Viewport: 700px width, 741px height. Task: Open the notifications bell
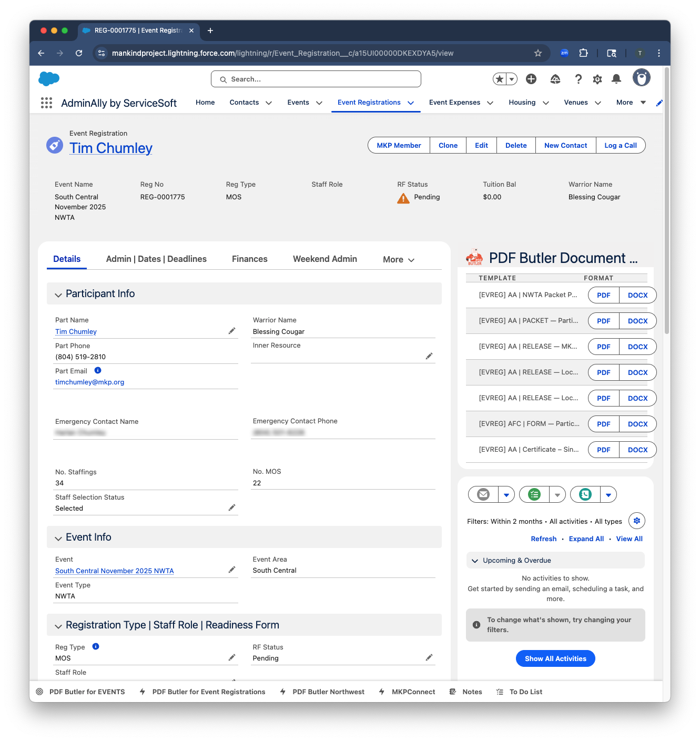tap(616, 79)
